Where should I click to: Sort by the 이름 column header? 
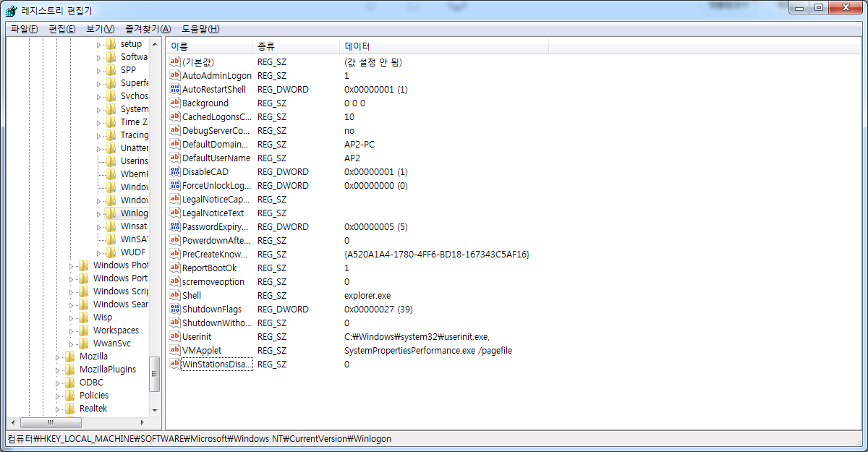pos(210,46)
